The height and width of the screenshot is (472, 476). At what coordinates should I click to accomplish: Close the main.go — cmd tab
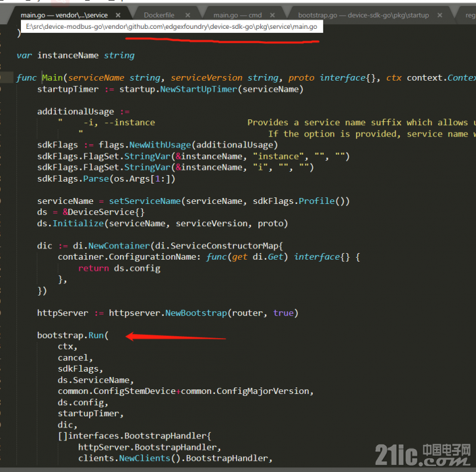tap(272, 15)
